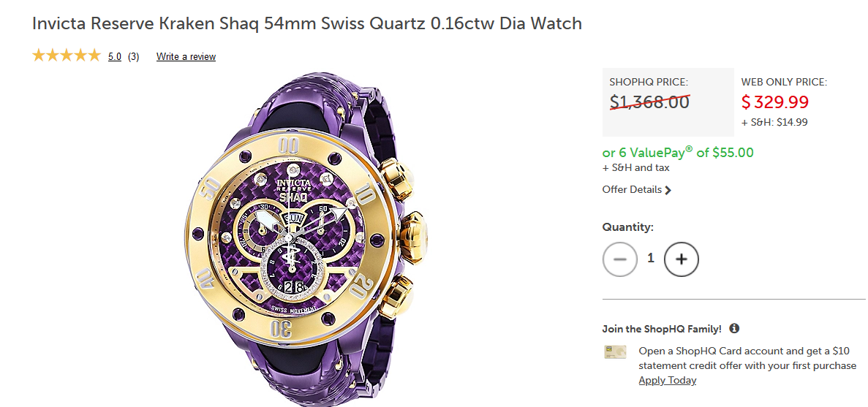The image size is (868, 407).
Task: Click the $329.99 web only price
Action: [x=775, y=102]
